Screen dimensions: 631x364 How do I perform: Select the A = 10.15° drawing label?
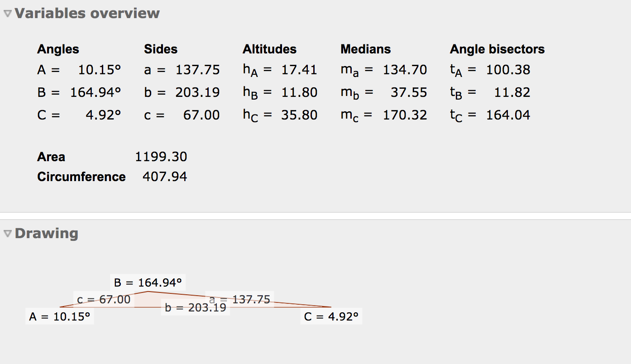coord(60,316)
